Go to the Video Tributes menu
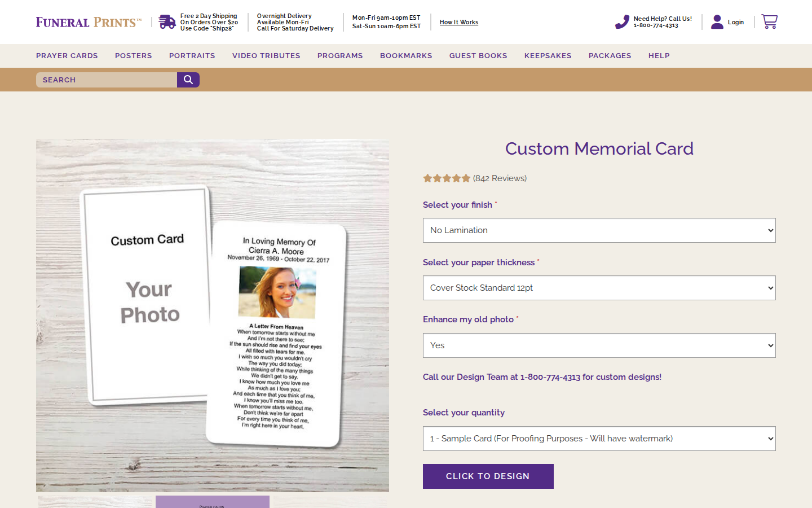Viewport: 812px width, 508px height. (x=266, y=56)
